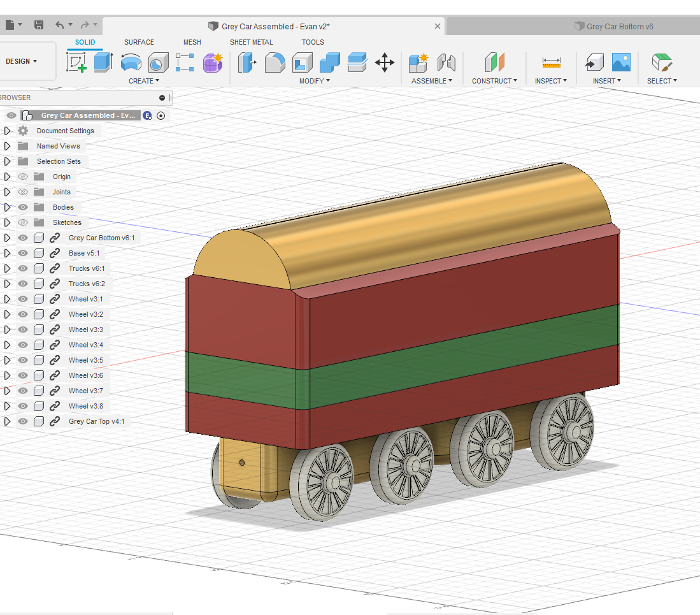Screen dimensions: 700x615
Task: Click the Measure ruler icon
Action: point(551,62)
